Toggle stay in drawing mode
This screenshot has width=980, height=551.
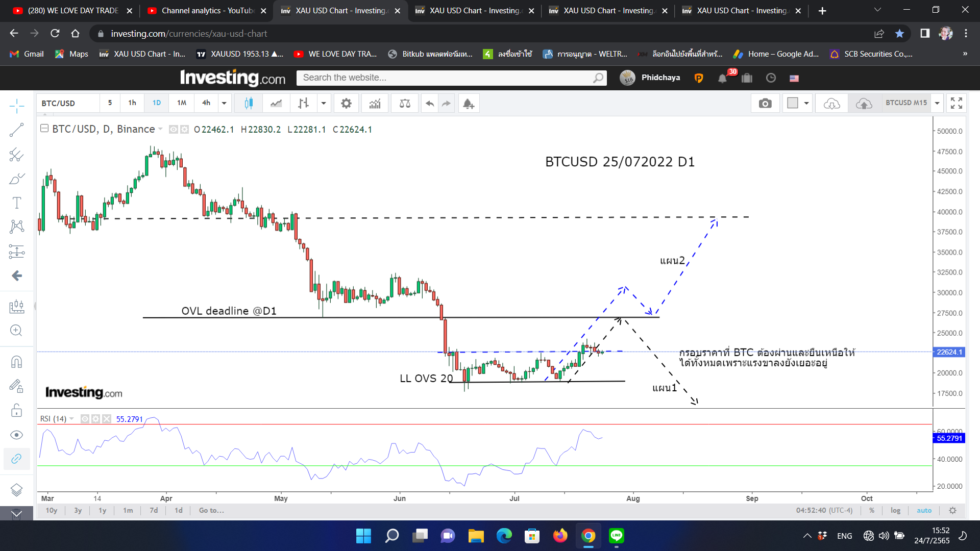16,386
